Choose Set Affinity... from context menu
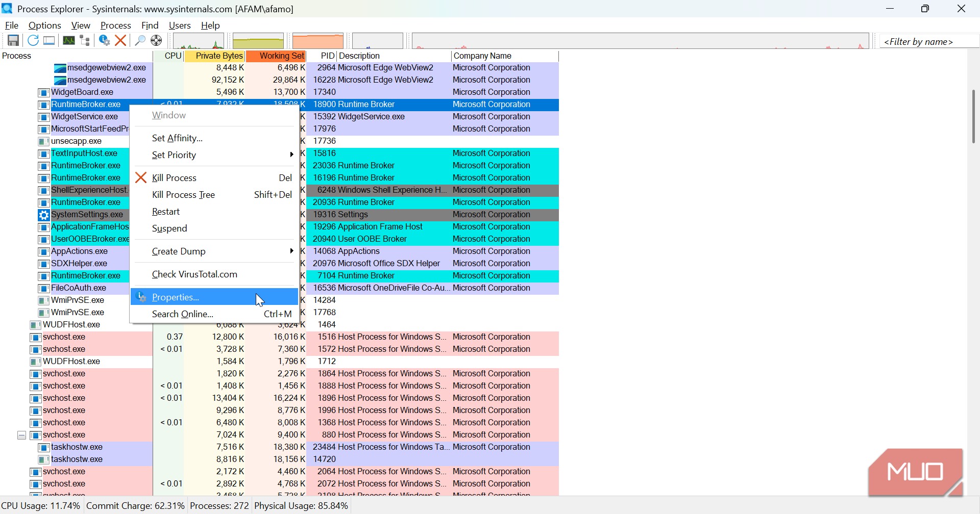 click(x=214, y=138)
